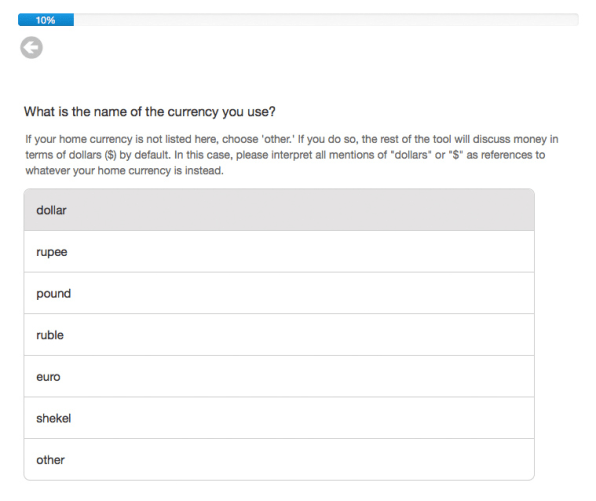Image resolution: width=596 pixels, height=501 pixels.
Task: Select ruble from the currency list
Action: pos(279,335)
